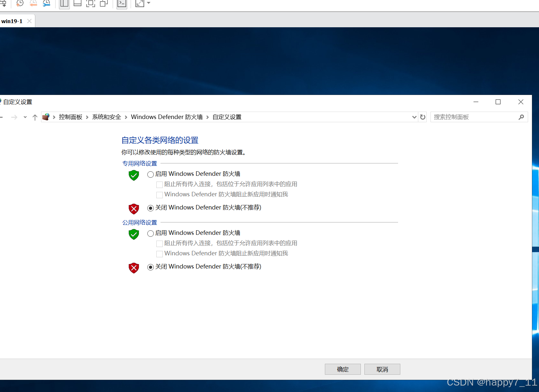Cancel changes with the 取消 button
The height and width of the screenshot is (392, 539).
[x=382, y=369]
